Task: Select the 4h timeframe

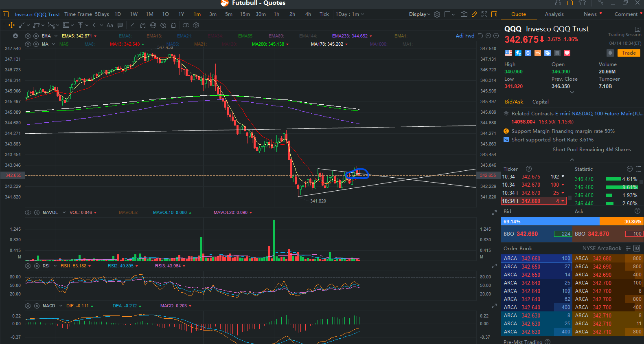Action: (308, 14)
